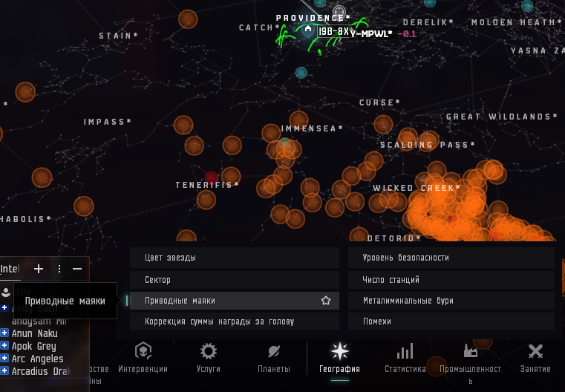The height and width of the screenshot is (392, 565).
Task: Select pilot Arcadius Drak in member list
Action: (42, 371)
